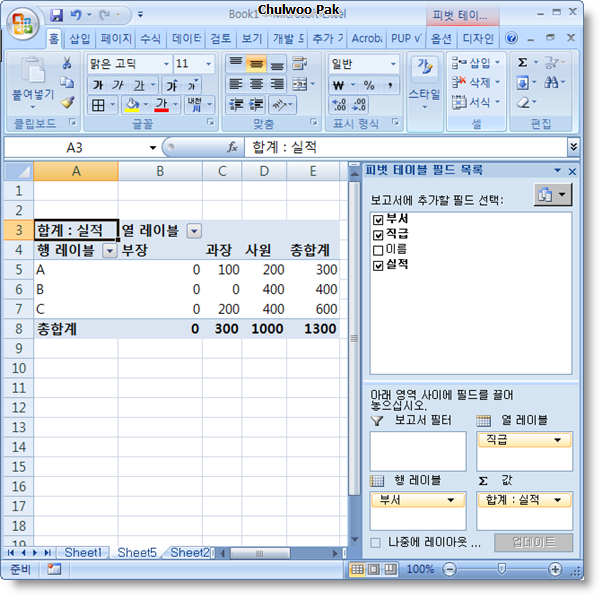Click the 업데이트 button

(533, 542)
